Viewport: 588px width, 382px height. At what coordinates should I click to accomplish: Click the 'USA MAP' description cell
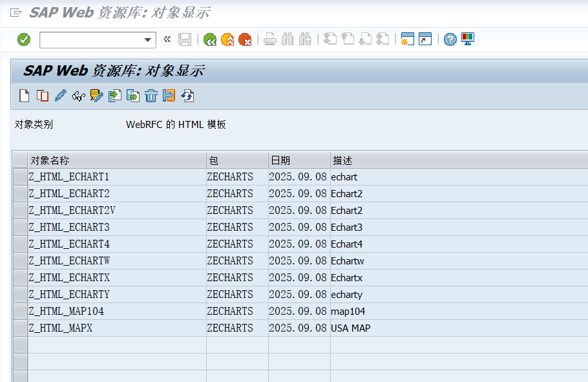pos(459,328)
